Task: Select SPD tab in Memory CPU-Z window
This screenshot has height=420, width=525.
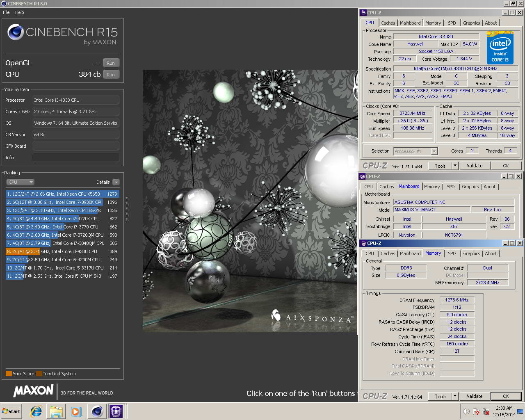Action: (x=452, y=253)
